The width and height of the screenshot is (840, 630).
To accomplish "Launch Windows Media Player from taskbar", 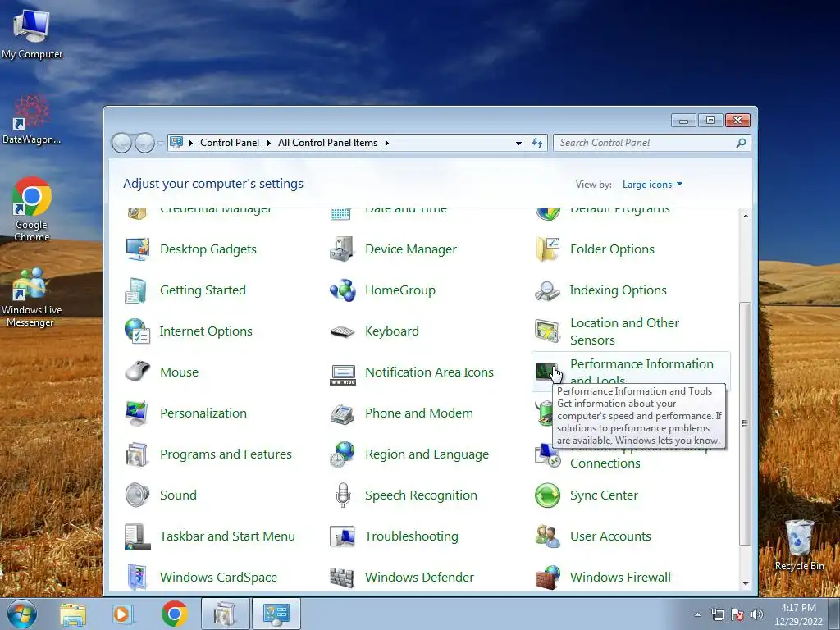I will (x=123, y=614).
